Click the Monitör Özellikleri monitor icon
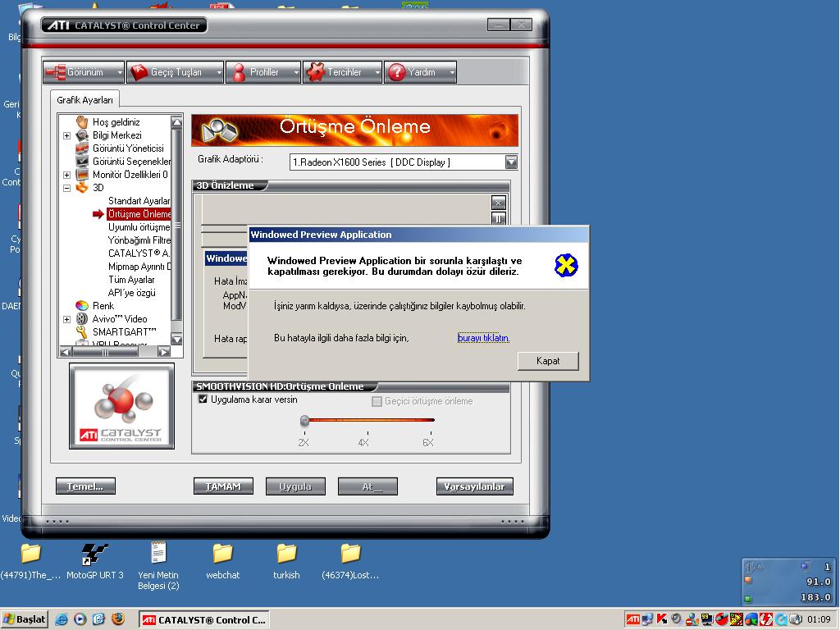Viewport: 840px width, 630px height. click(x=82, y=174)
